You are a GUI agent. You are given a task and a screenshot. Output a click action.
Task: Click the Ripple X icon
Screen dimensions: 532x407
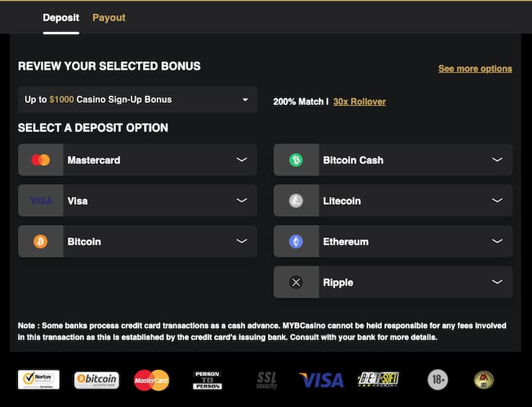296,283
